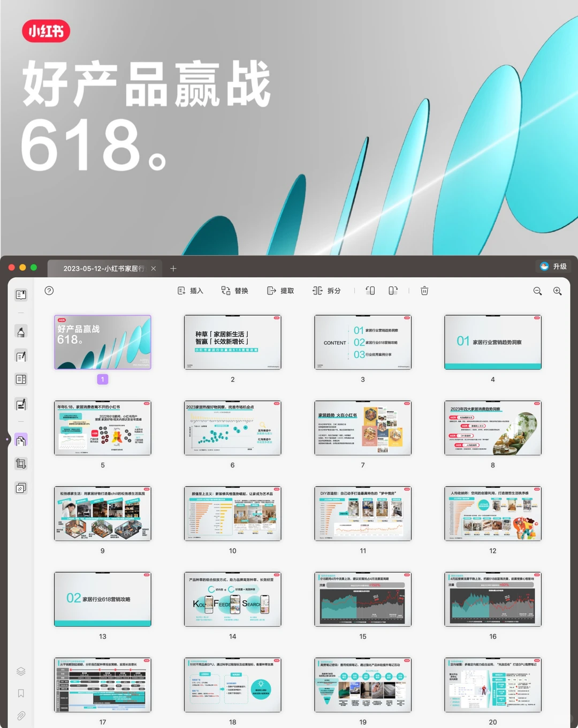Switch to the 2023-05-12-小红书家居行 tab
Screen dimensions: 578x728
104,269
